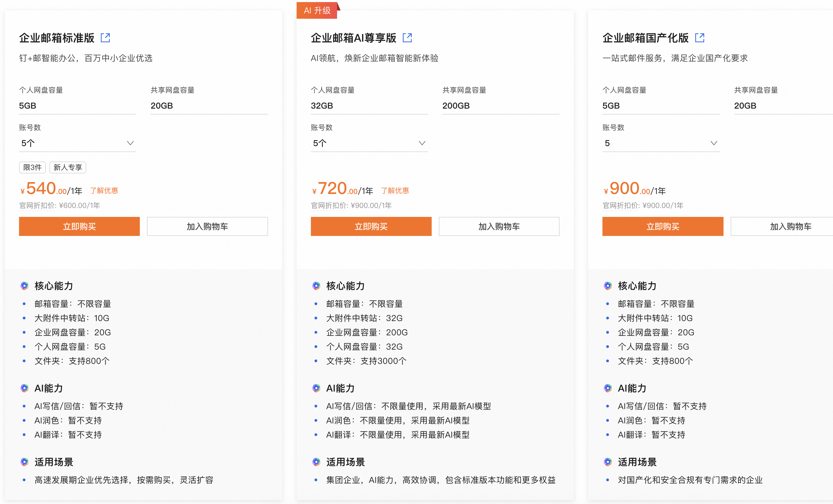Click the 适用场景 icon on the 国产化版 card
Image resolution: width=833 pixels, height=504 pixels.
click(607, 462)
